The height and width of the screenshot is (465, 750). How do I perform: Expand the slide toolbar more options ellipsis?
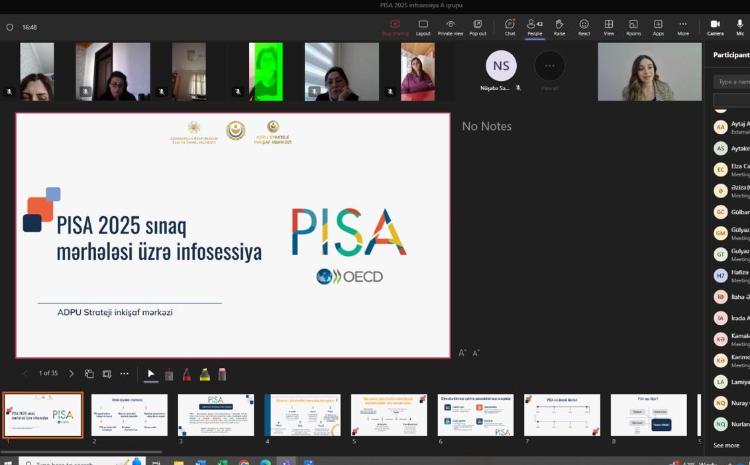[x=124, y=373]
